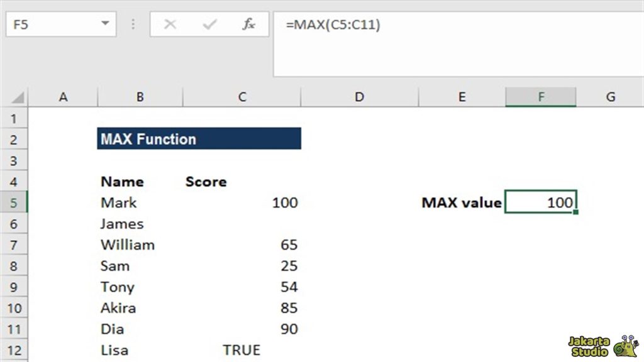The height and width of the screenshot is (362, 644).
Task: Click Mark's score cell showing 100
Action: coord(242,202)
